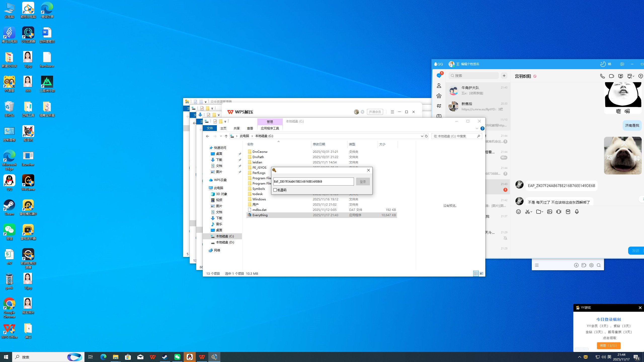This screenshot has width=644, height=362.
Task: Start a QQ video call
Action: (x=611, y=76)
